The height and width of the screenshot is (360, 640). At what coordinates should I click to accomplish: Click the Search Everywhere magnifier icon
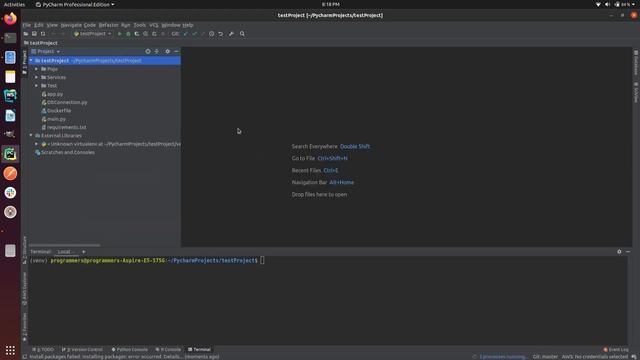coord(242,34)
